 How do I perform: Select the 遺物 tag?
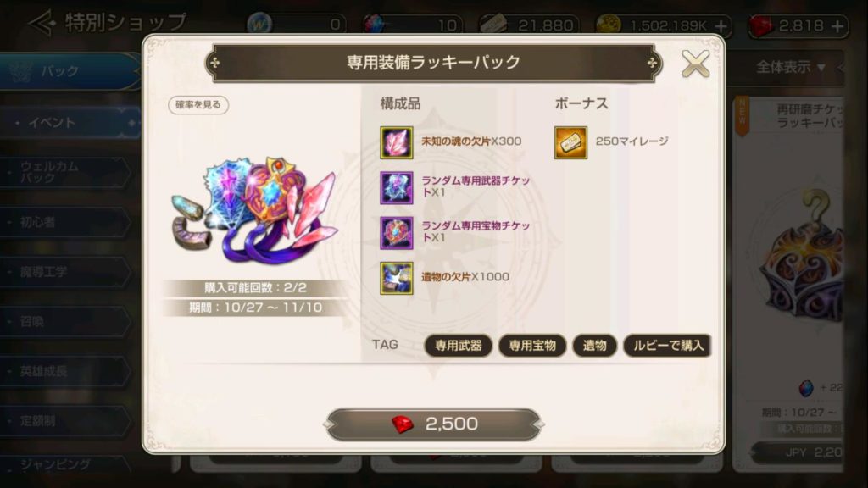(594, 346)
